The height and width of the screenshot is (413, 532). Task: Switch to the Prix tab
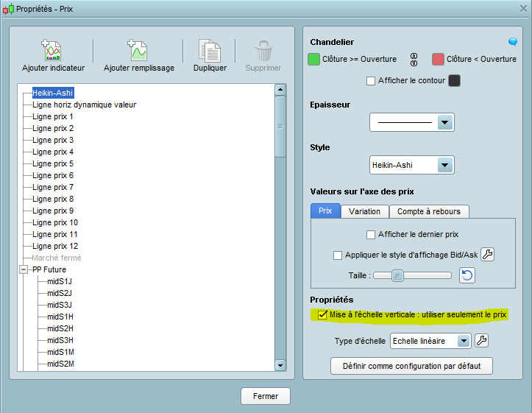325,211
